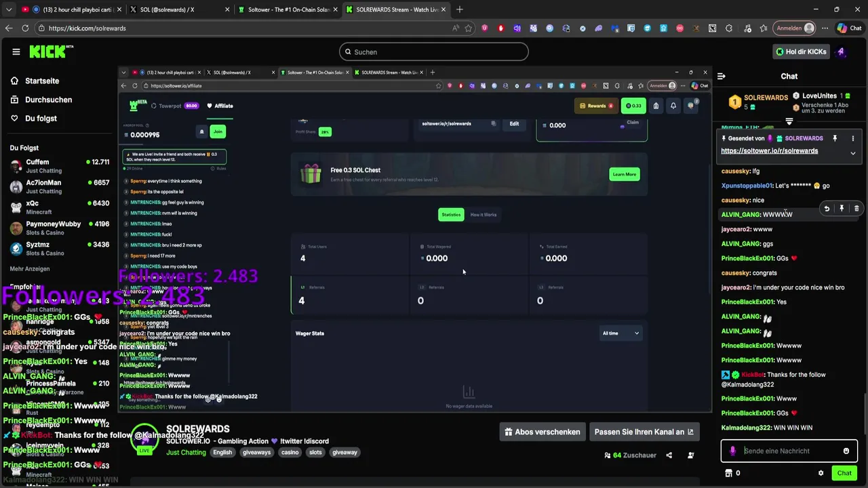Open the Kick hamburger menu

(16, 52)
